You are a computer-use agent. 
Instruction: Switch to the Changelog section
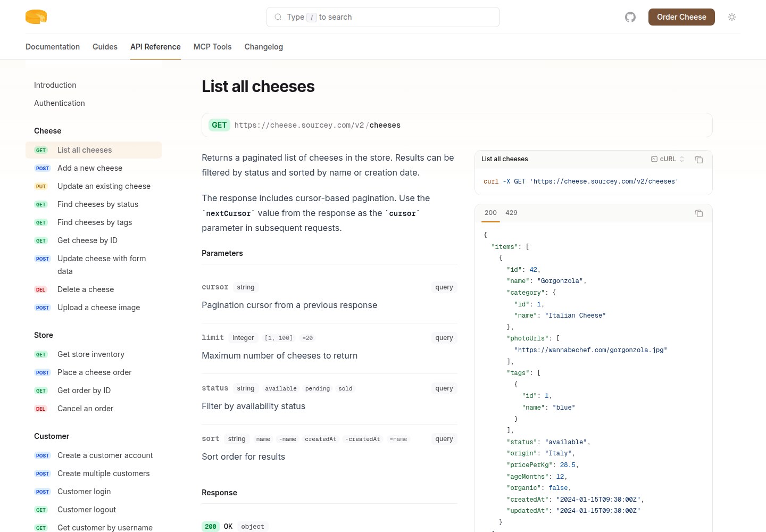(x=263, y=47)
